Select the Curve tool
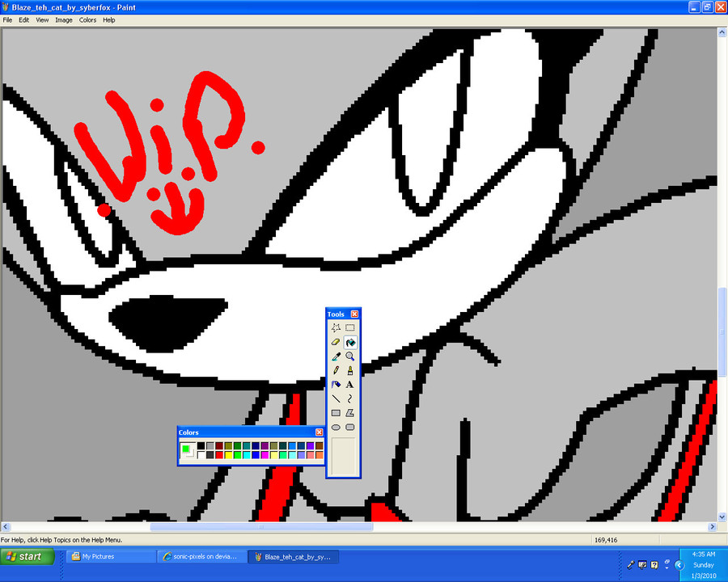This screenshot has height=582, width=728. click(350, 399)
